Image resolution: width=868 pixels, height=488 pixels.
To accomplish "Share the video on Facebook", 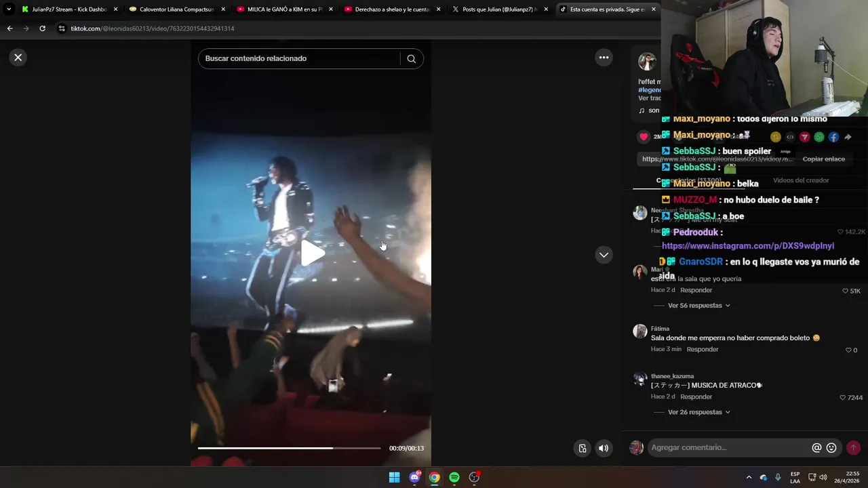I will coord(833,137).
